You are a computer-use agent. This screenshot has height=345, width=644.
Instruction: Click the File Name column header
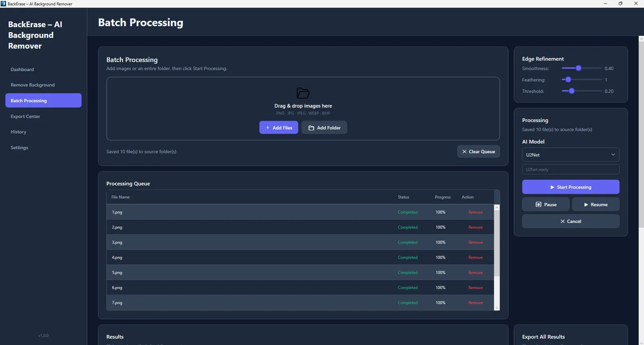120,197
